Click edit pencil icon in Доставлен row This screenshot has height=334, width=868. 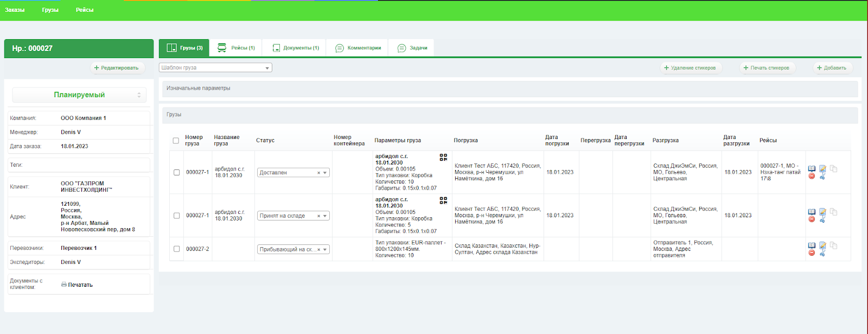[x=822, y=169]
